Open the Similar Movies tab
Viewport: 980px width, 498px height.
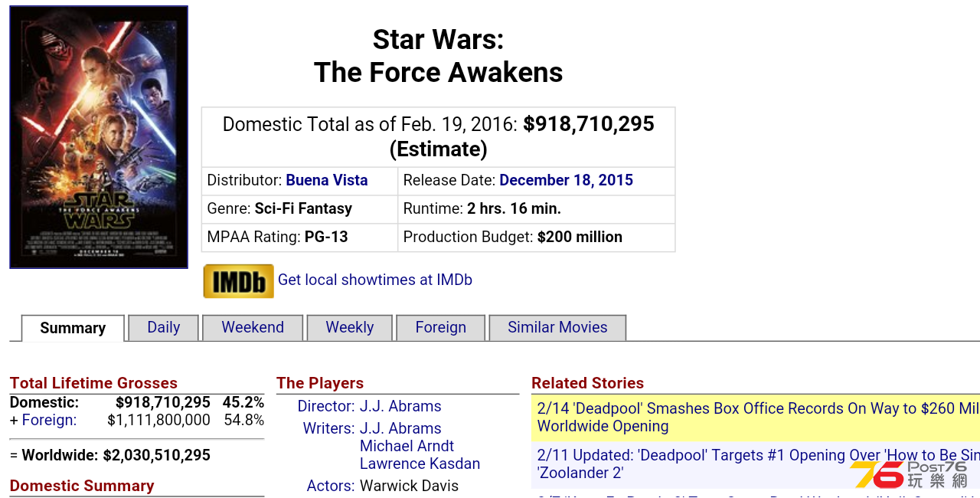[x=557, y=328]
